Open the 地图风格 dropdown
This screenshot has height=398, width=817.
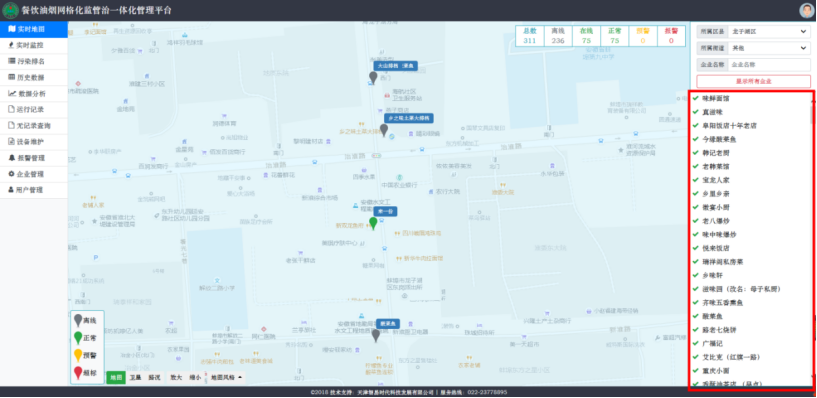pos(226,378)
